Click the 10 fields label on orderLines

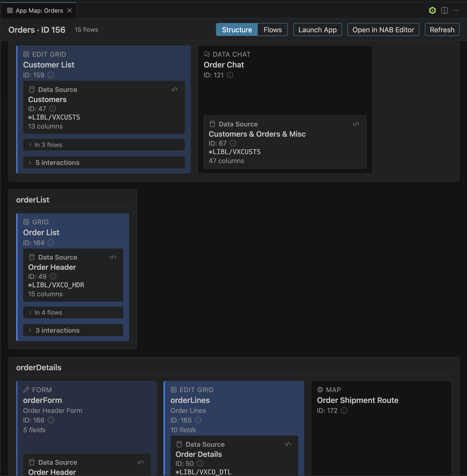183,430
